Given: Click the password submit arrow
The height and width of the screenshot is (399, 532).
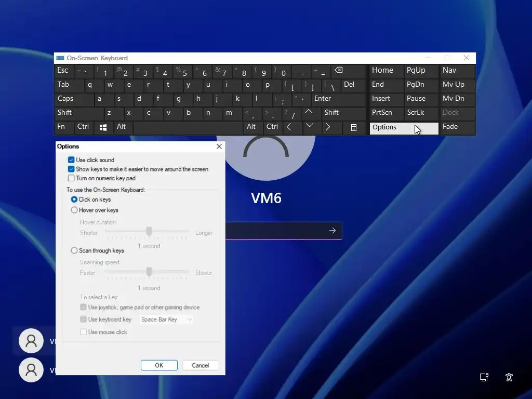Looking at the screenshot, I should pyautogui.click(x=332, y=231).
